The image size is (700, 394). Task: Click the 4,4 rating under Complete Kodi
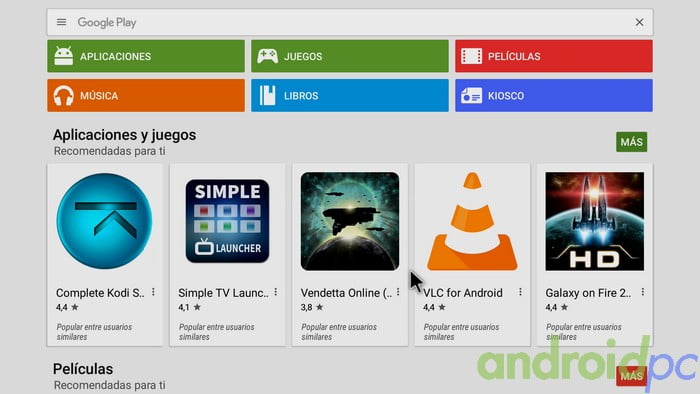pyautogui.click(x=67, y=307)
